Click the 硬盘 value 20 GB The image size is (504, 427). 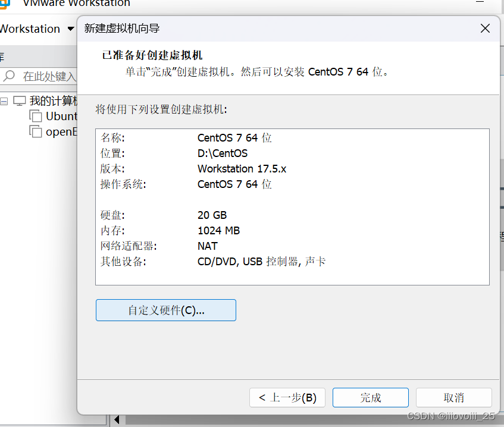click(212, 215)
